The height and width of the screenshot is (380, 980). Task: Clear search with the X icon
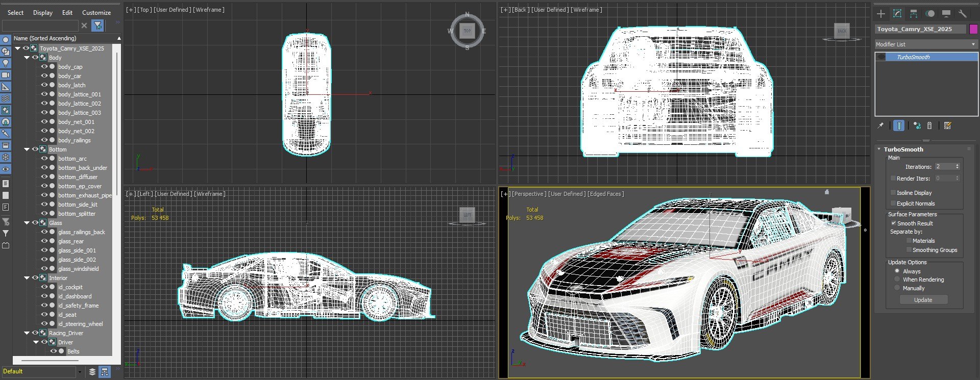click(x=84, y=26)
